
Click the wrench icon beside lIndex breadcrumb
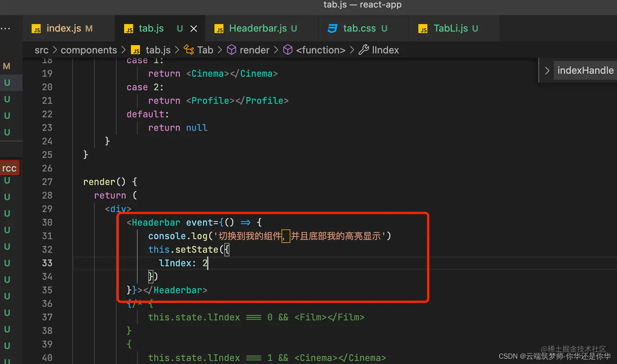click(364, 50)
